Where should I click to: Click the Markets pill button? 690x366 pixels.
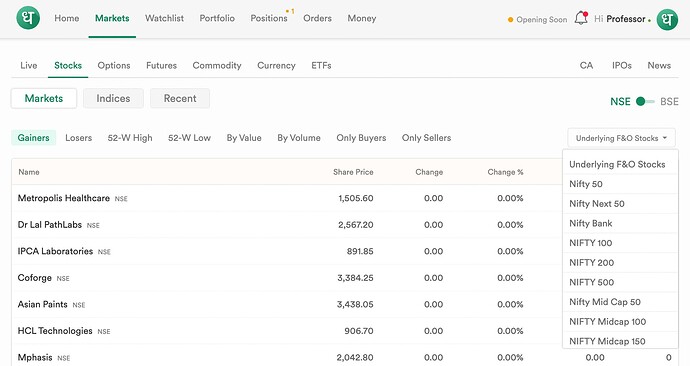click(x=44, y=99)
